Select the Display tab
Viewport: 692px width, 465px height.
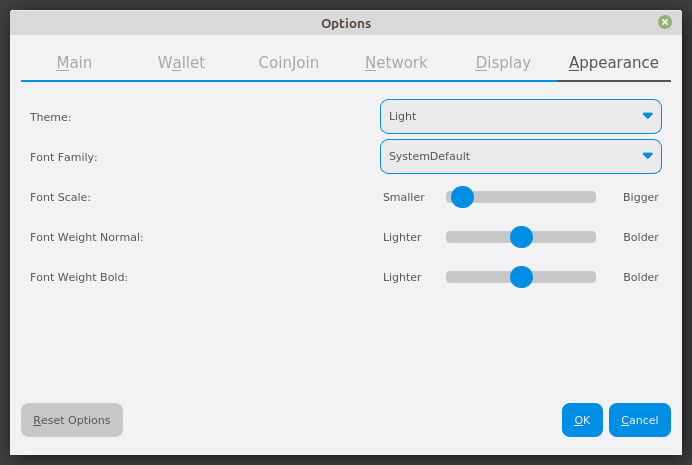coord(503,63)
